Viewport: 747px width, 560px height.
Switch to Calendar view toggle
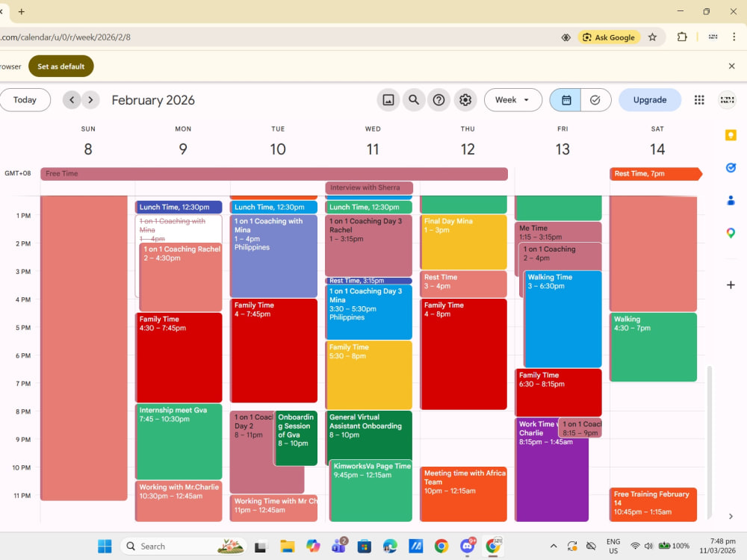coord(565,100)
